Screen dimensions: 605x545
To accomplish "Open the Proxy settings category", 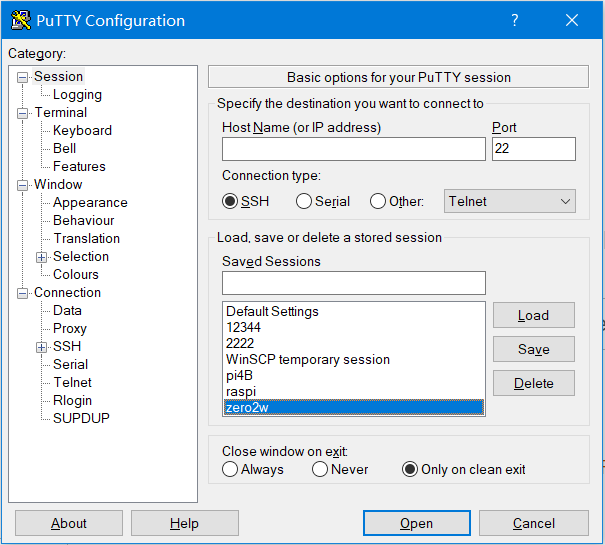I will coord(69,328).
